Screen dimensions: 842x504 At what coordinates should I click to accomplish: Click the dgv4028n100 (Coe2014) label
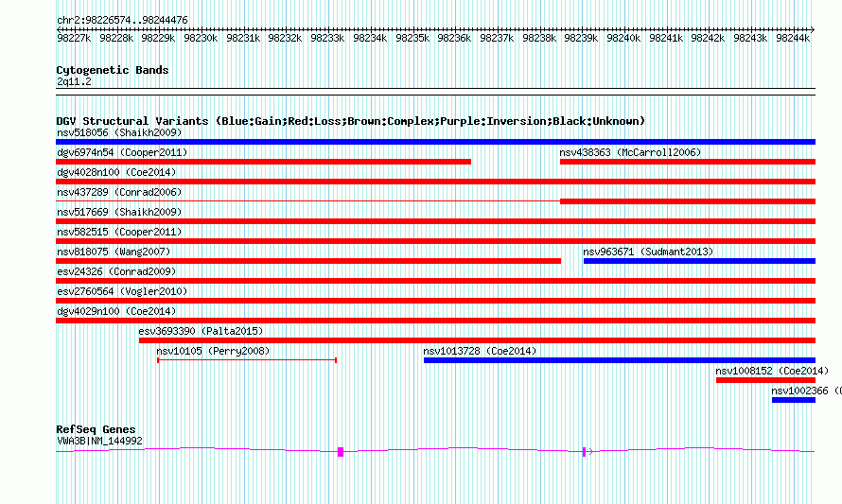116,172
